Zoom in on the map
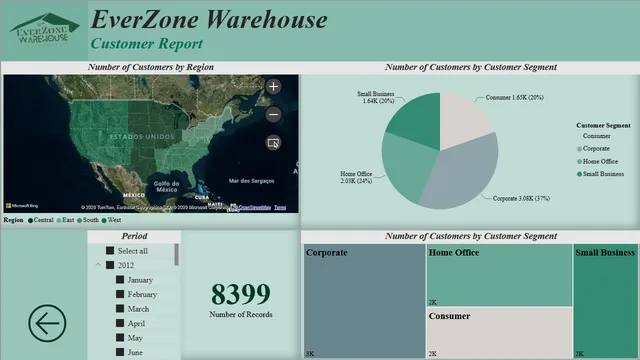 pos(273,87)
